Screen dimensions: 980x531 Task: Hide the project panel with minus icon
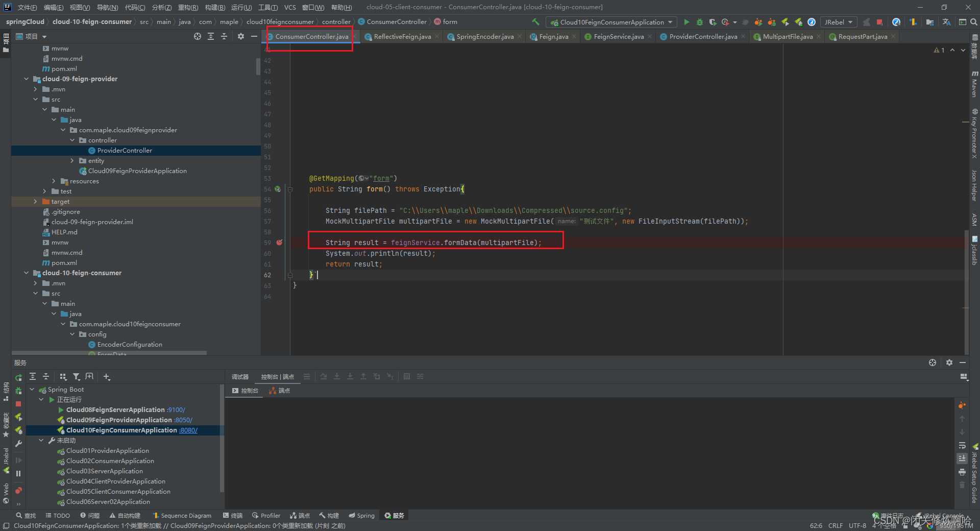click(254, 36)
